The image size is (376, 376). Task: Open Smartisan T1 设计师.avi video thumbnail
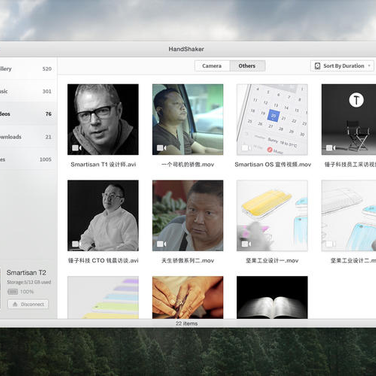[103, 119]
